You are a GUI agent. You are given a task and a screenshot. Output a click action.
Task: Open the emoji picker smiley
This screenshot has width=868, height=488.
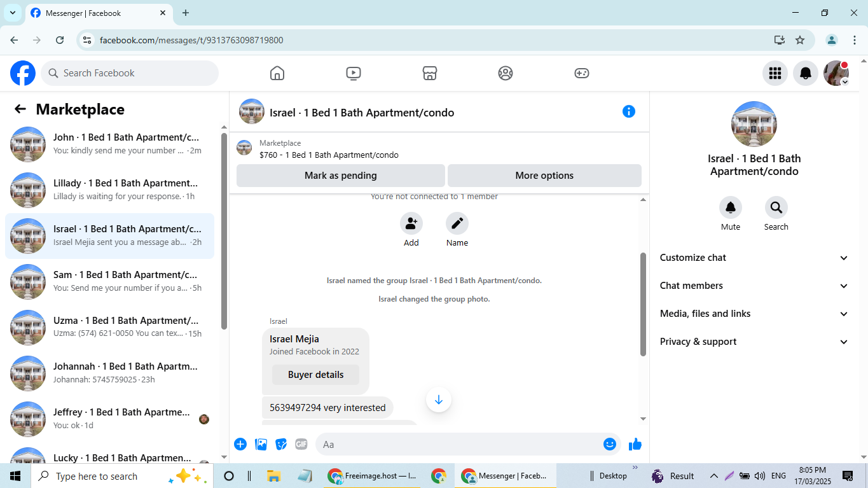[x=610, y=444]
